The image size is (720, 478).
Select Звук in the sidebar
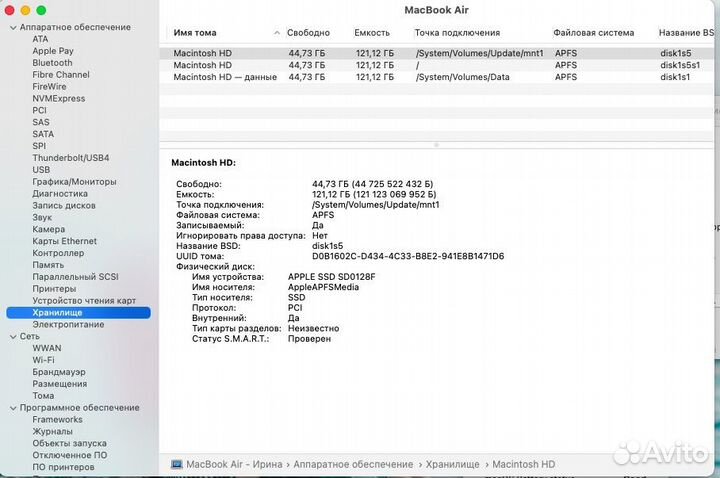(x=42, y=218)
